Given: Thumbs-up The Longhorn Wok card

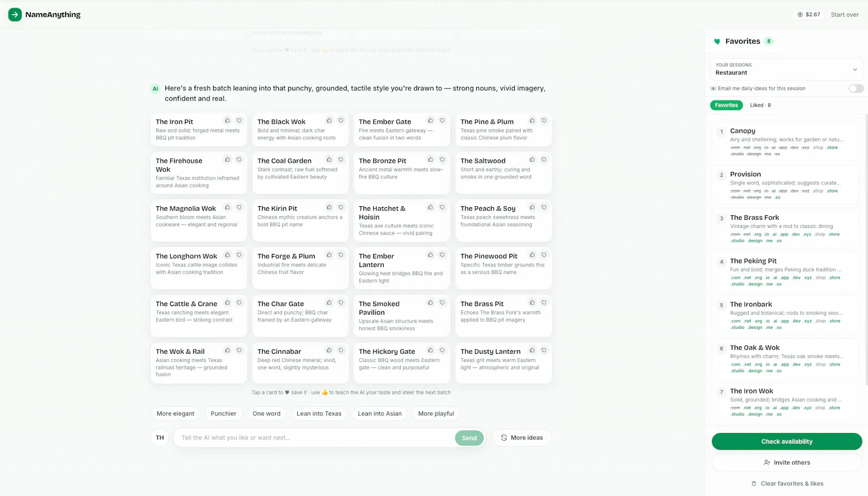Looking at the screenshot, I should click(x=227, y=255).
